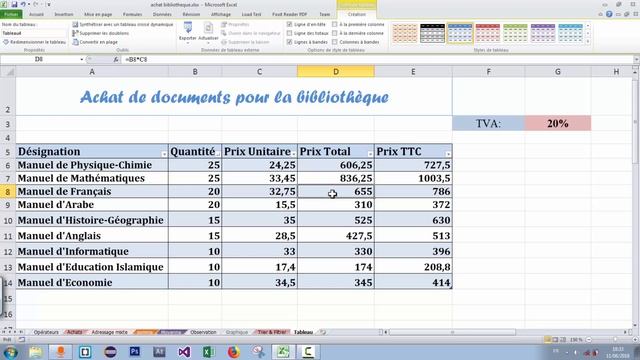Open the Fichier tab
Screen dimensions: 640x360
pos(11,14)
